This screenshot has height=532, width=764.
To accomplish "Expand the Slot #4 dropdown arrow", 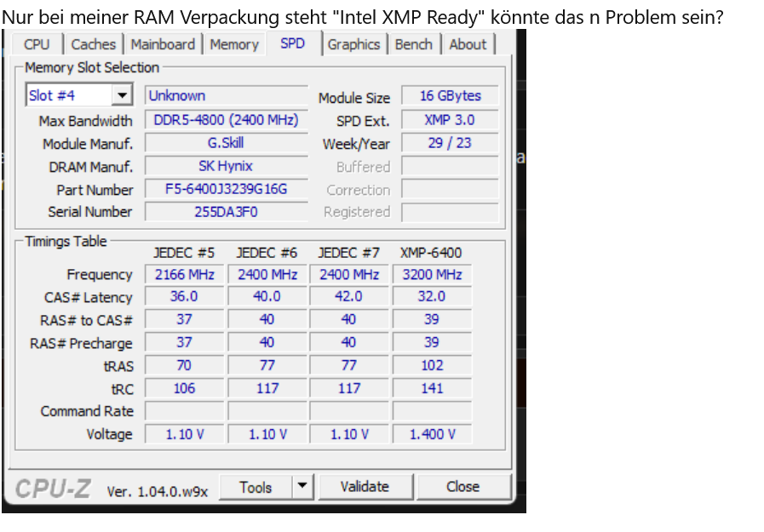I will point(123,95).
